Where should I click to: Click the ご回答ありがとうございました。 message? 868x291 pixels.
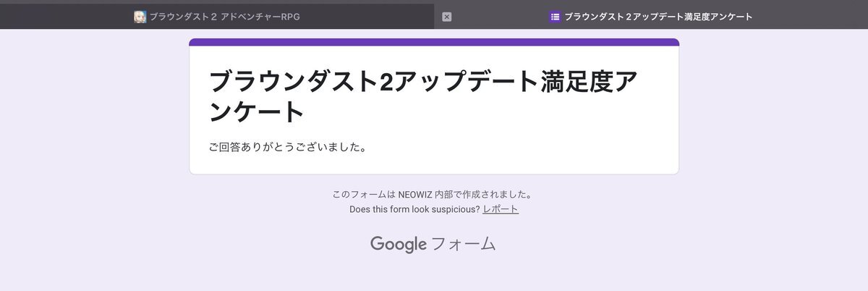point(288,148)
